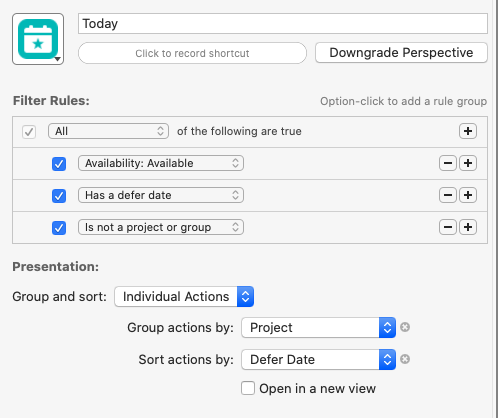Toggle the Has a defer date checkbox

pyautogui.click(x=59, y=196)
